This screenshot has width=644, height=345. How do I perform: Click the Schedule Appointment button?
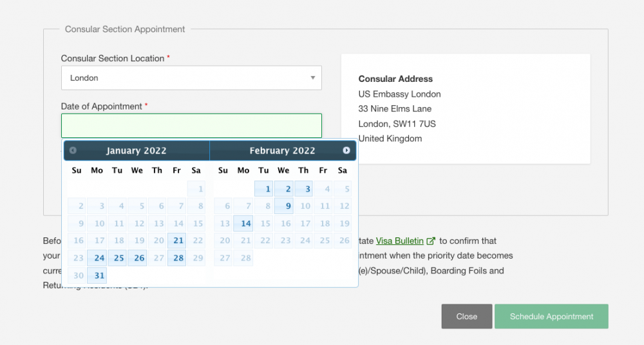[x=551, y=317]
